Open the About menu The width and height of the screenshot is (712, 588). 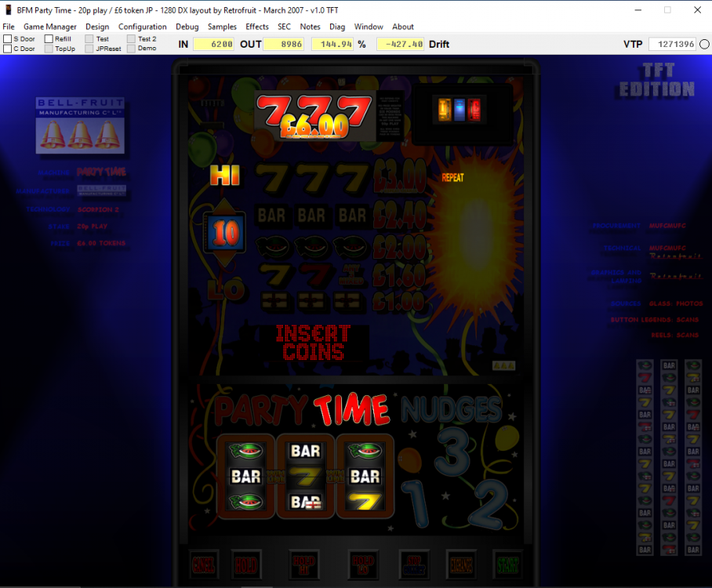coord(403,27)
